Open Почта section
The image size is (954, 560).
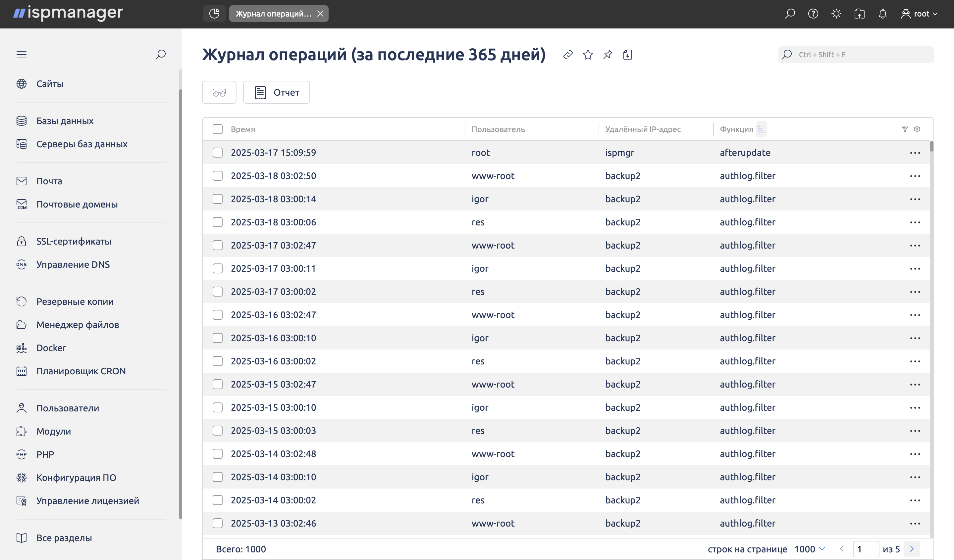tap(49, 181)
